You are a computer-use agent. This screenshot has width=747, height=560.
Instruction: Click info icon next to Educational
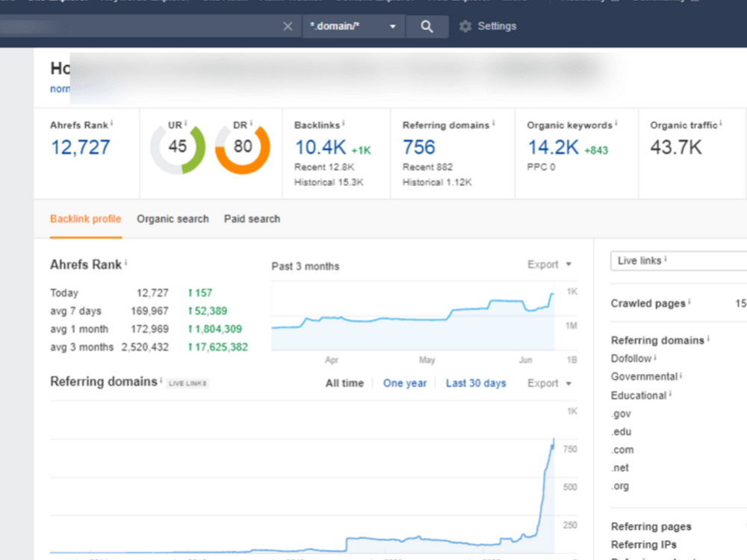(x=670, y=393)
